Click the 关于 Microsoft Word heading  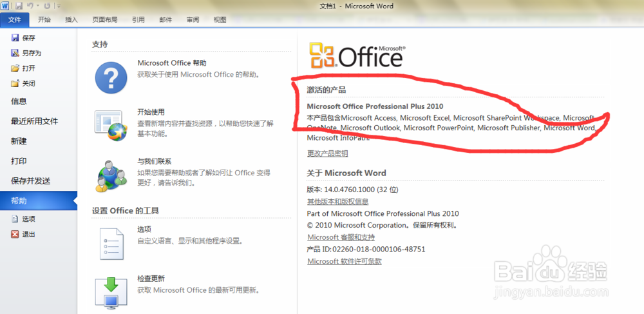(x=346, y=173)
